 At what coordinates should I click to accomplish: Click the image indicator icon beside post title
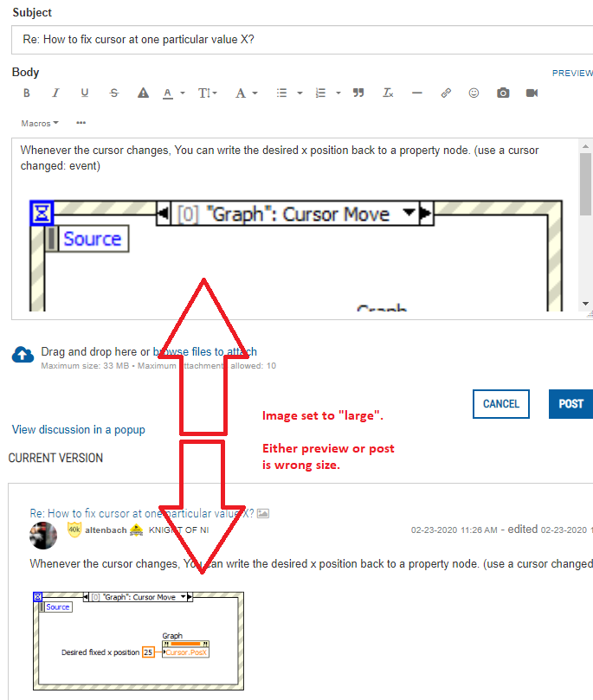pos(263,513)
